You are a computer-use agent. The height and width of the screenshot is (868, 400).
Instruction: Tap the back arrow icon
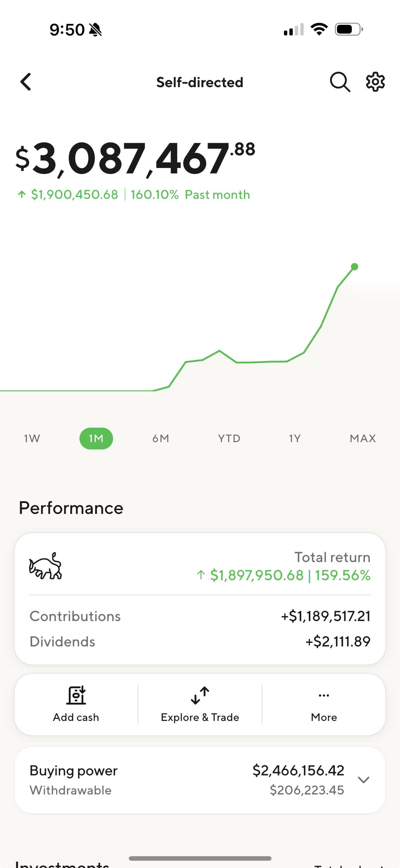click(x=26, y=82)
